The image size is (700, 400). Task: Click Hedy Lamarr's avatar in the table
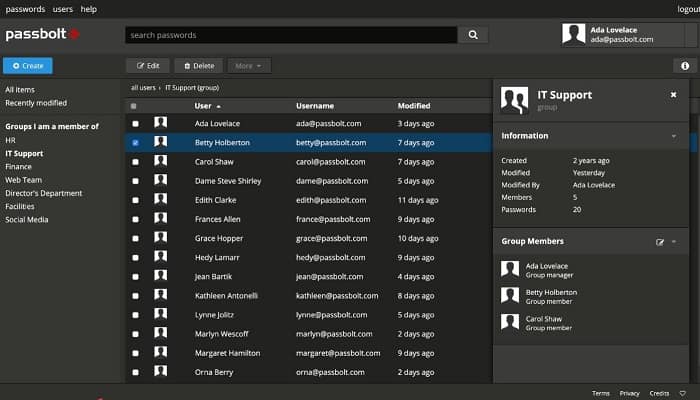tap(161, 257)
